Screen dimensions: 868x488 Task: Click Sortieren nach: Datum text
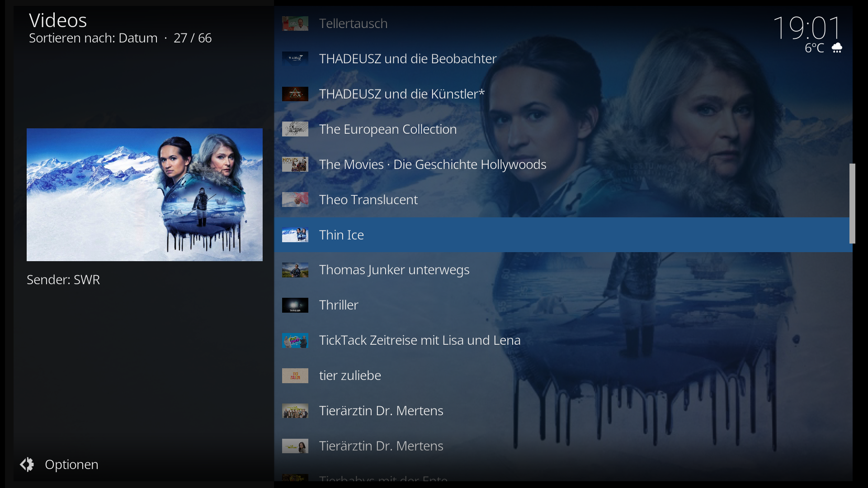tap(93, 38)
